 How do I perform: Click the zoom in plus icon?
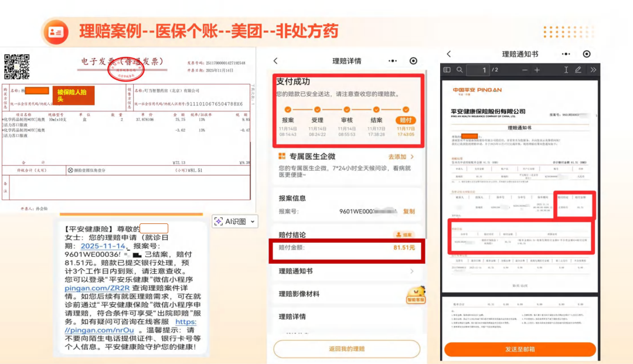point(537,69)
